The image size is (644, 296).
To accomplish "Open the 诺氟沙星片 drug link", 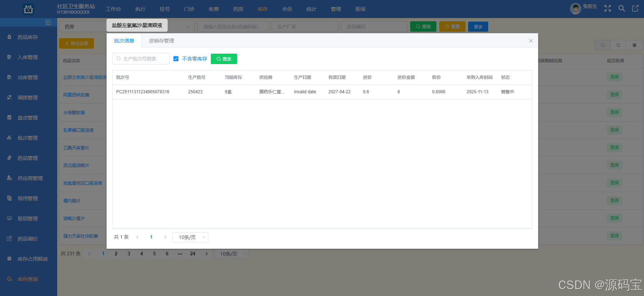I will (x=74, y=219).
